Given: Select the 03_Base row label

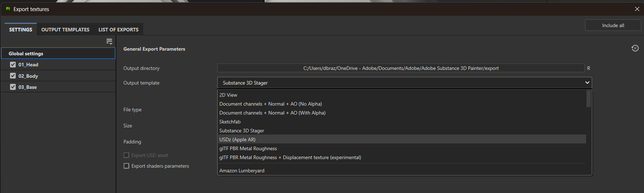Looking at the screenshot, I should (x=28, y=87).
